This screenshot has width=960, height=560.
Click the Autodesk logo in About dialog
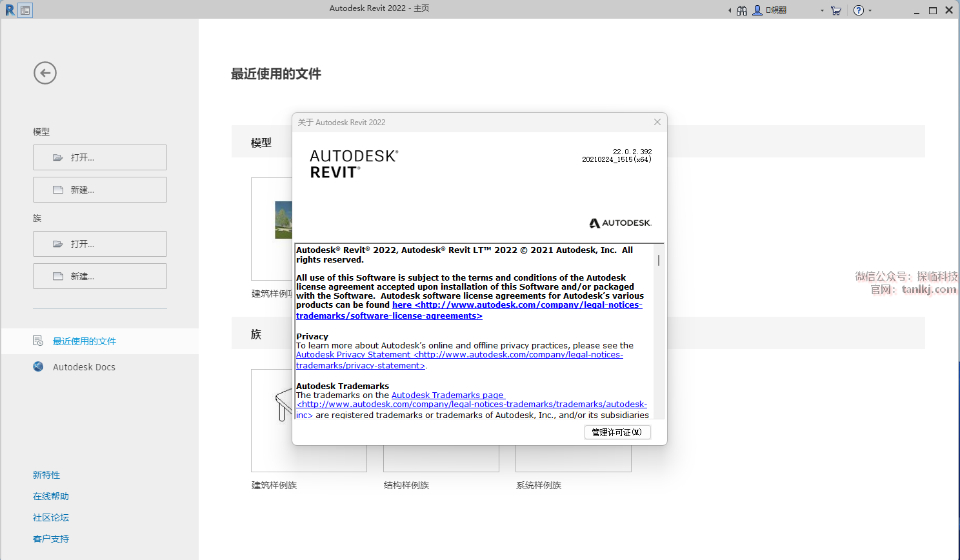[x=620, y=223]
